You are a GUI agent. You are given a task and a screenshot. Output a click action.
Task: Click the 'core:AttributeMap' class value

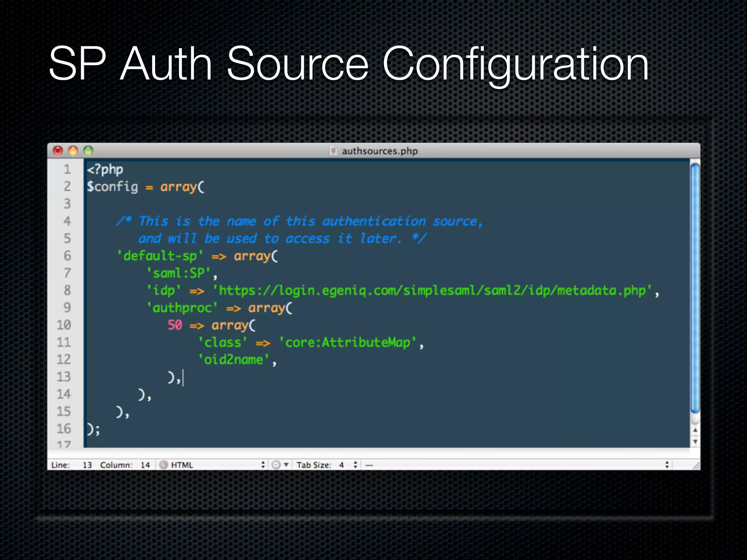(348, 343)
